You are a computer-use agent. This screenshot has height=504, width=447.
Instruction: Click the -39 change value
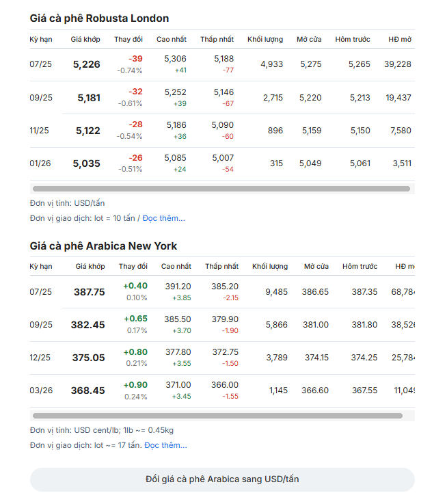click(x=135, y=59)
